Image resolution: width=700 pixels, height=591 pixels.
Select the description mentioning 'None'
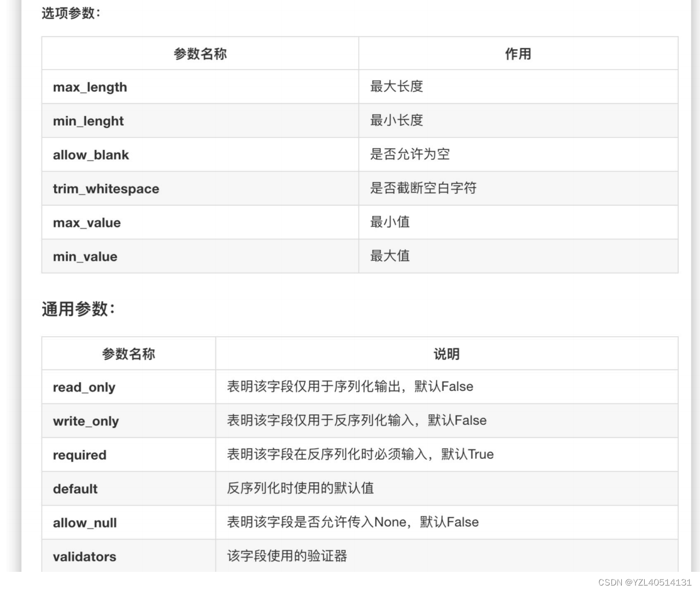pos(353,522)
